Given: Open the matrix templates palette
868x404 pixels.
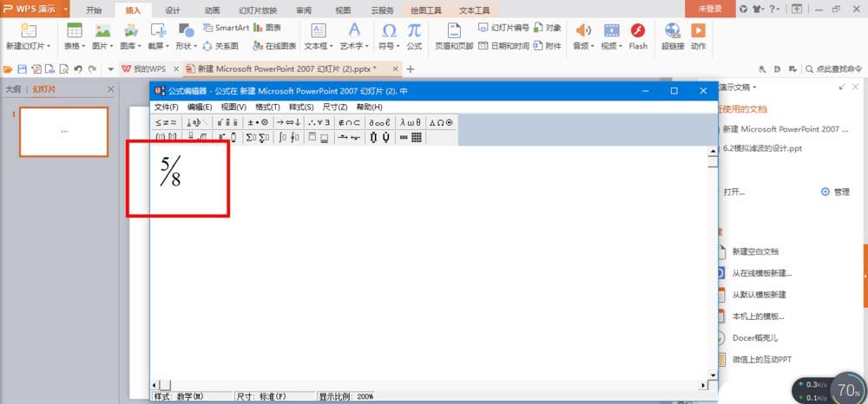Looking at the screenshot, I should (x=411, y=137).
